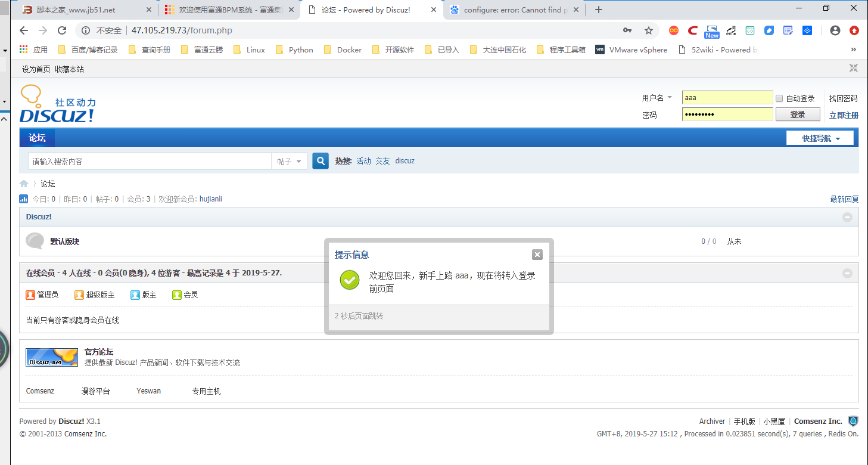868x465 pixels.
Task: Click the new member hujianli link
Action: click(x=211, y=199)
